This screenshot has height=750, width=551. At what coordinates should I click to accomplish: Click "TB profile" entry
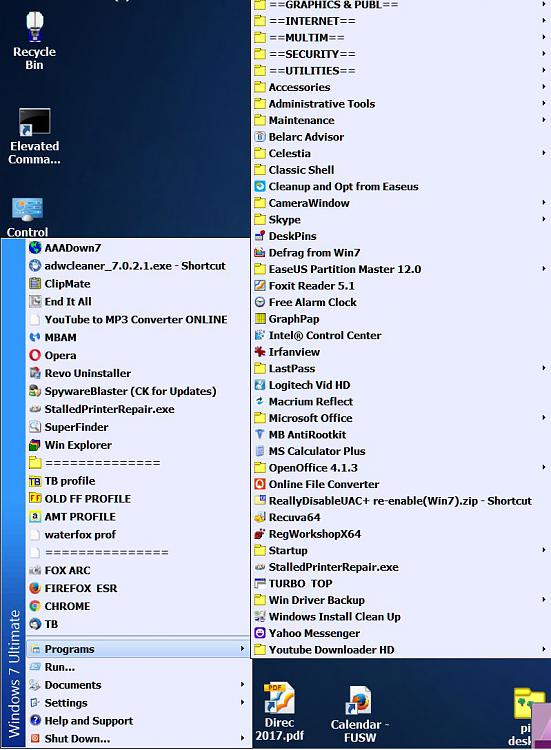click(x=138, y=481)
